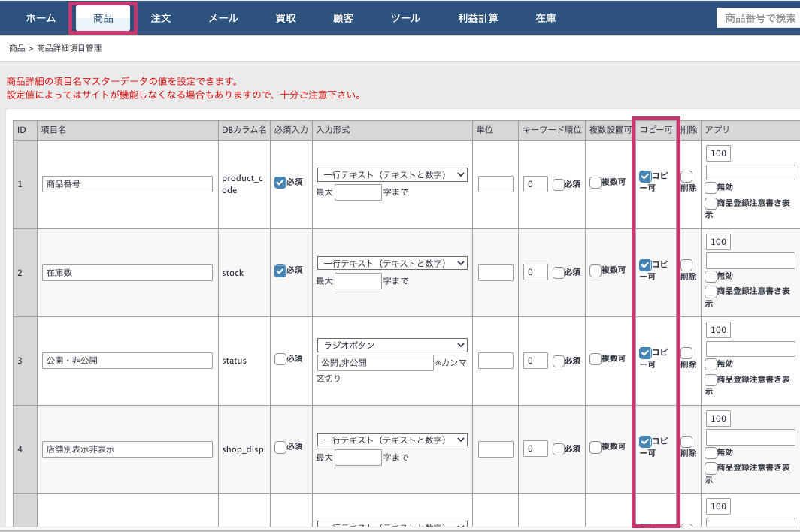This screenshot has height=532, width=800.
Task: Uncheck コピー可 for stock row
Action: coord(645,264)
